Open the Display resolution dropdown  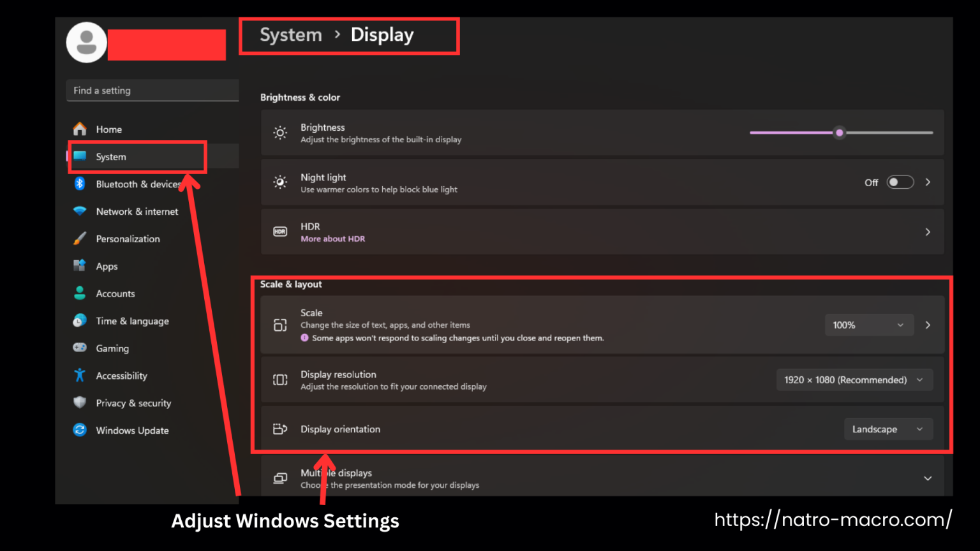[x=854, y=379]
